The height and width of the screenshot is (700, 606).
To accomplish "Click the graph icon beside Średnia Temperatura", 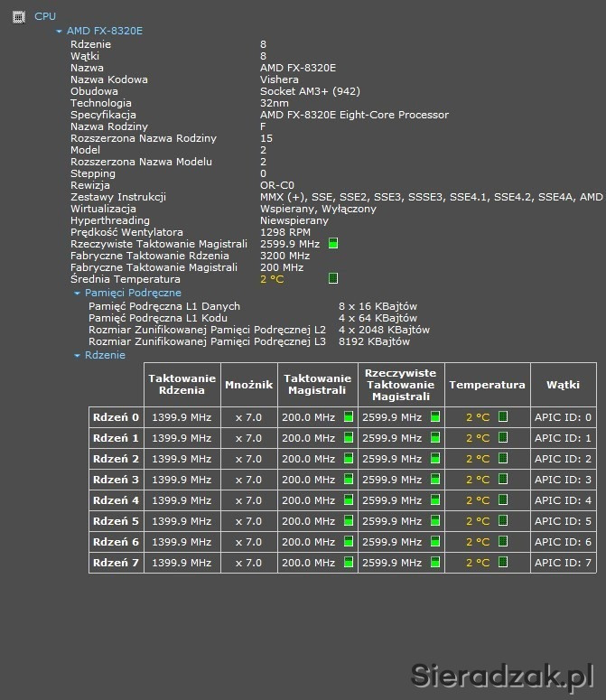I will (333, 278).
